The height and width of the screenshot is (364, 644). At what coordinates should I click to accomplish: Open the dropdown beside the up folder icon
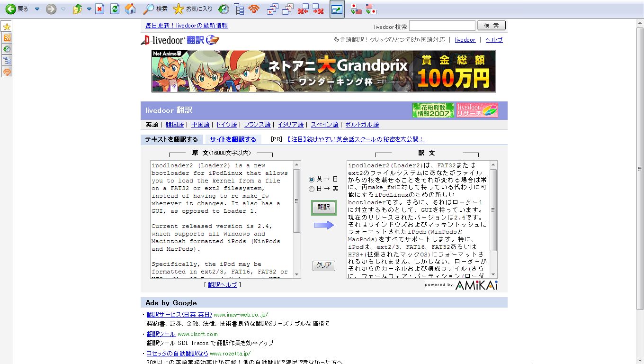tap(89, 9)
